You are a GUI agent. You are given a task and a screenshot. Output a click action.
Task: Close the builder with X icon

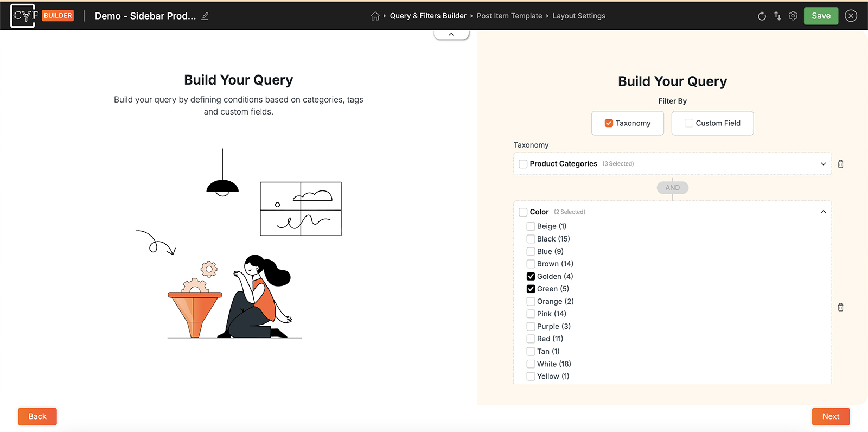851,16
